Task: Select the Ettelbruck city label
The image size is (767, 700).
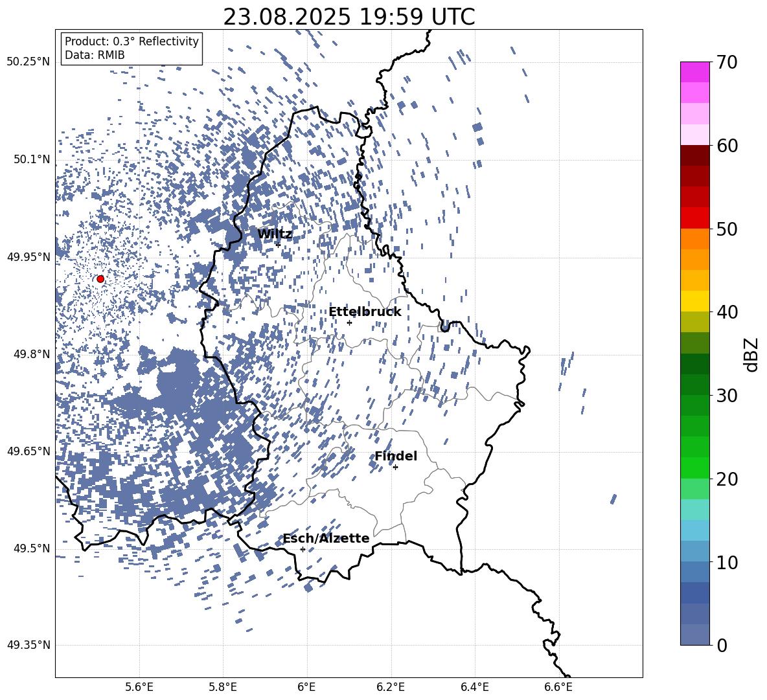Action: click(x=365, y=312)
